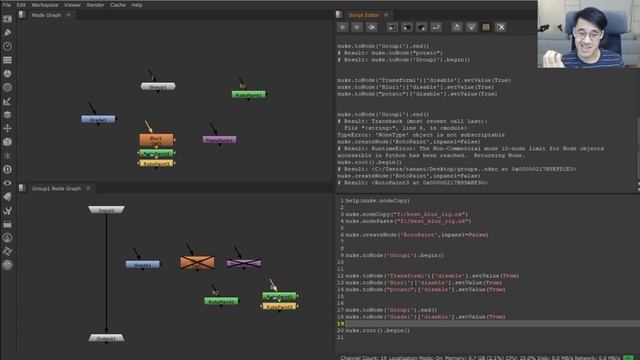This screenshot has height=360, width=640.
Task: Open the Other nodes toolbar icon
Action: pos(7,224)
